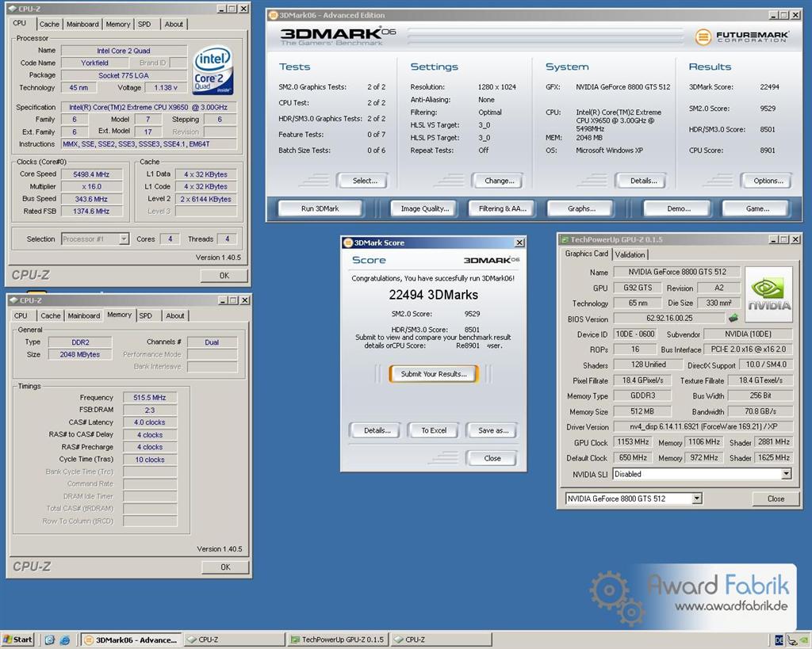
Task: Click the NVIDIA logo in GPU-Z
Action: click(768, 295)
